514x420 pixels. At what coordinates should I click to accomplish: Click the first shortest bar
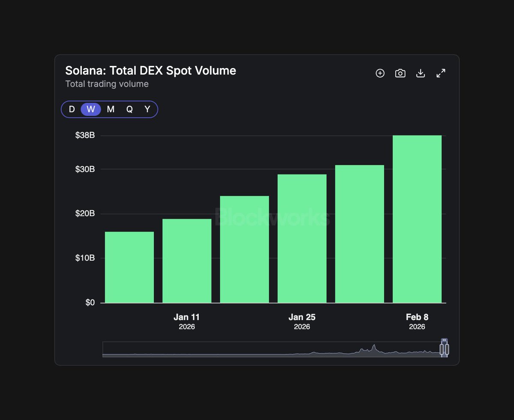pyautogui.click(x=129, y=267)
